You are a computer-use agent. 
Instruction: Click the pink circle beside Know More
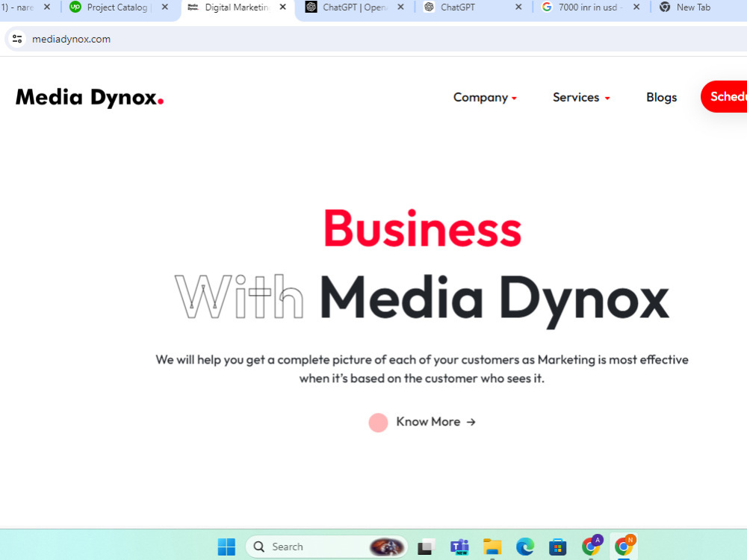(x=378, y=423)
